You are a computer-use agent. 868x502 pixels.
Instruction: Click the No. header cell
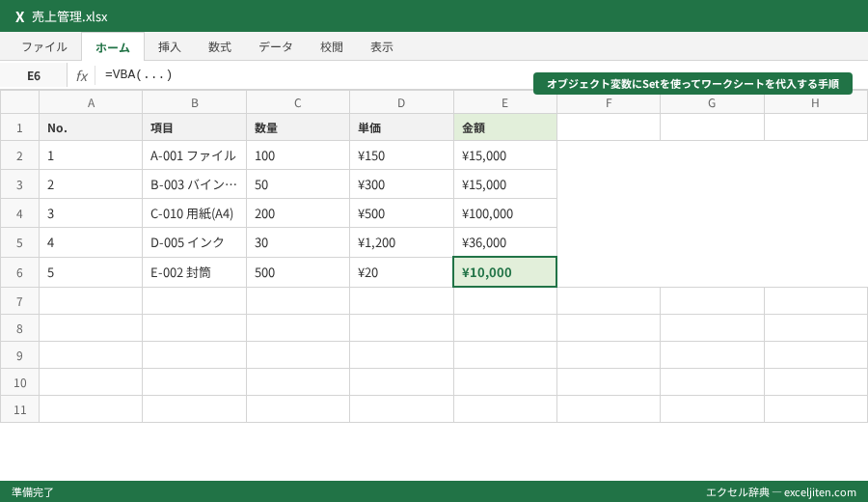[x=91, y=127]
